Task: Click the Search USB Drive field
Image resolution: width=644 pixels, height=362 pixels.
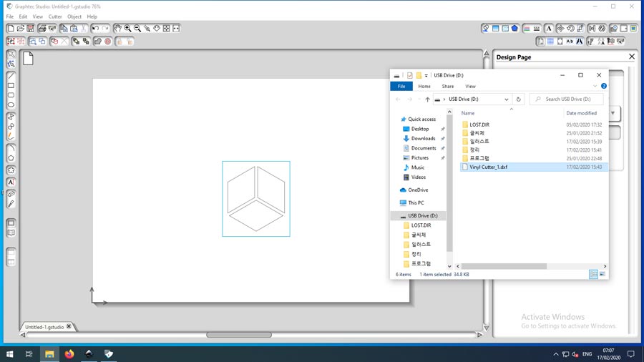Action: pos(567,99)
